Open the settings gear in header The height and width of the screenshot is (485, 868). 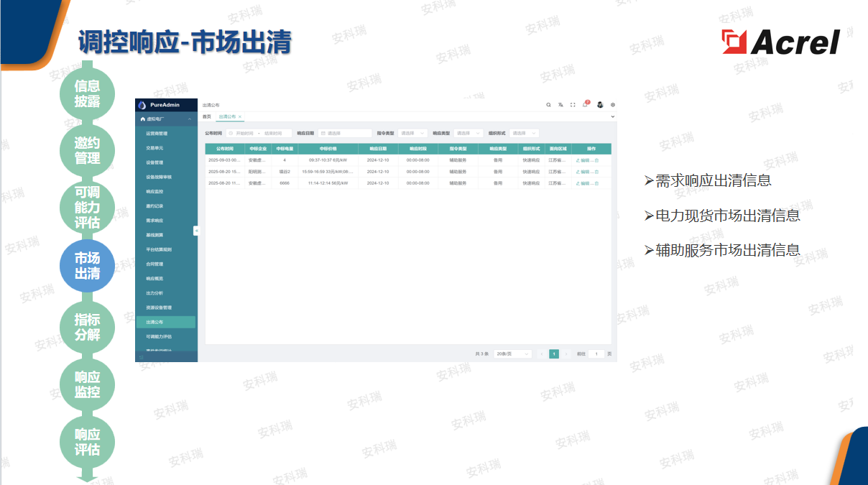coord(613,105)
